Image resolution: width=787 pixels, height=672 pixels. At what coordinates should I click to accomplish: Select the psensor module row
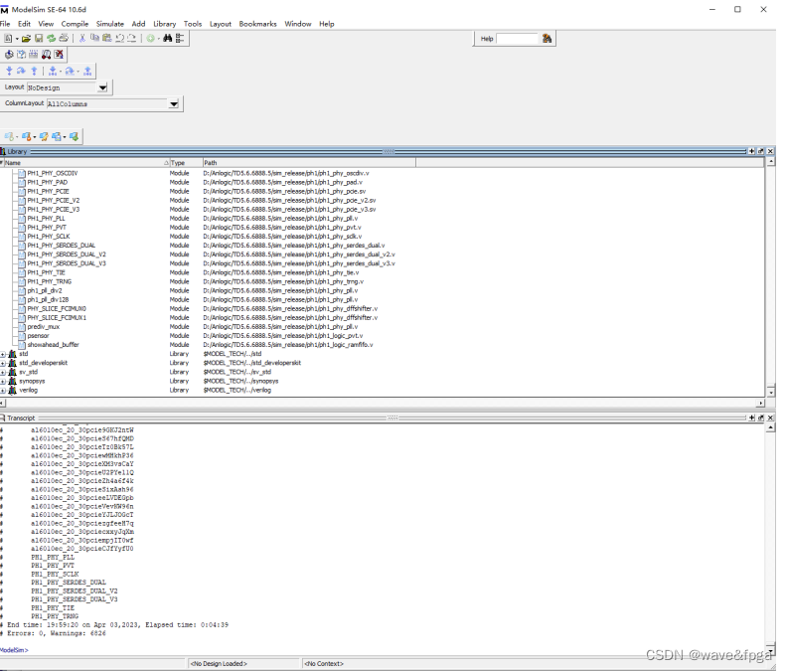382,336
